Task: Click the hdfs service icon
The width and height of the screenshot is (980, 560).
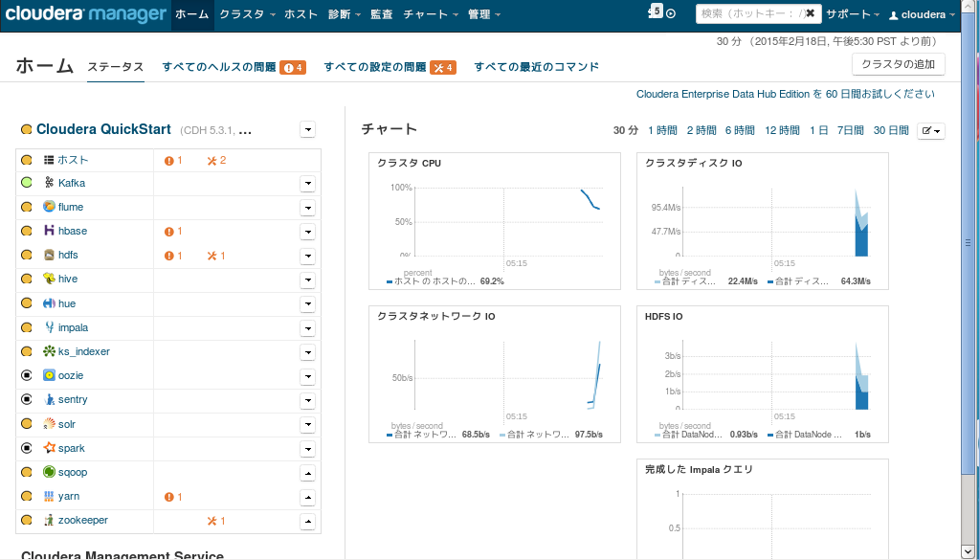Action: [50, 255]
